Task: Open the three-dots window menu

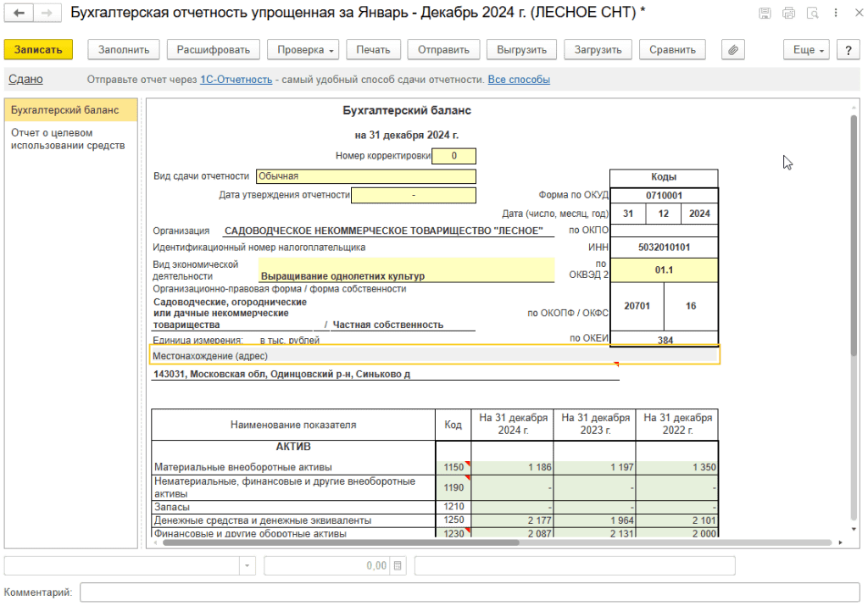Action: [x=835, y=14]
